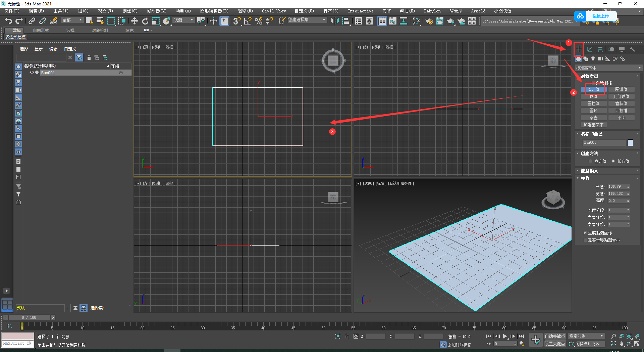Screen dimensions: 644x352
Task: Activate the Select Object tool
Action: click(89, 21)
